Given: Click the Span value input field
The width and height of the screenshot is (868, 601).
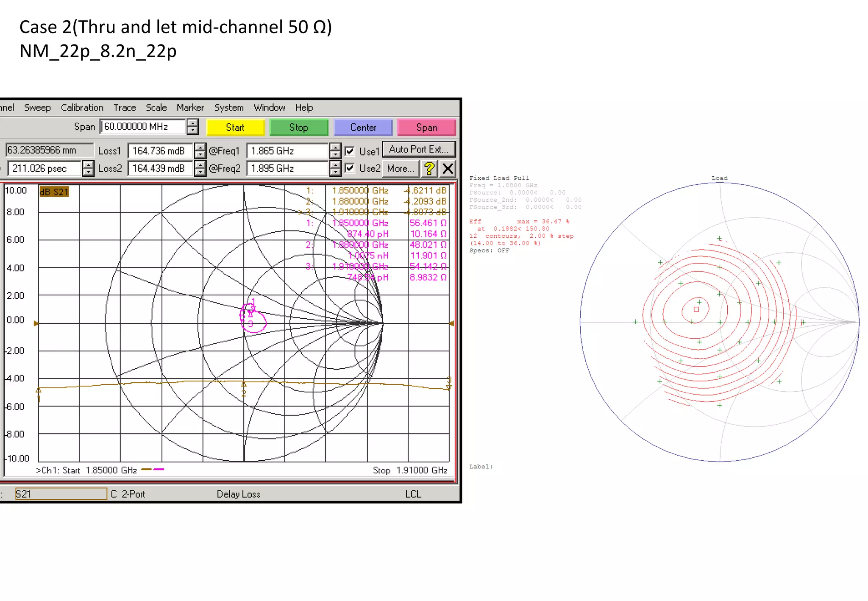Looking at the screenshot, I should (x=143, y=127).
